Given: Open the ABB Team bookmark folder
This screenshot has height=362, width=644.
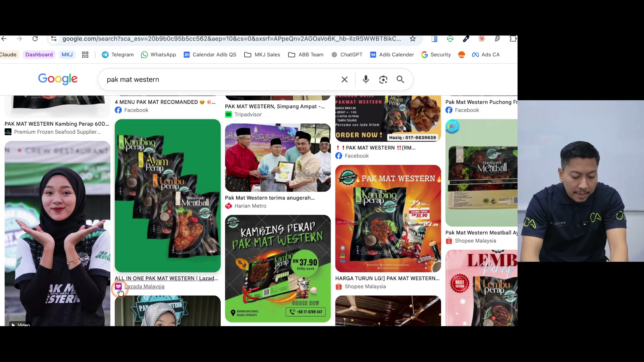Looking at the screenshot, I should (x=306, y=55).
